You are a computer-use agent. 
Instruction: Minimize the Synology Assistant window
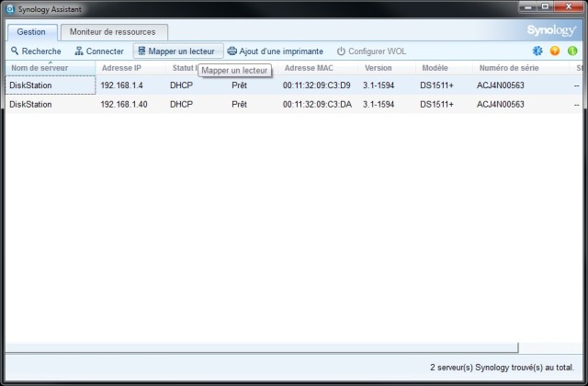click(528, 6)
